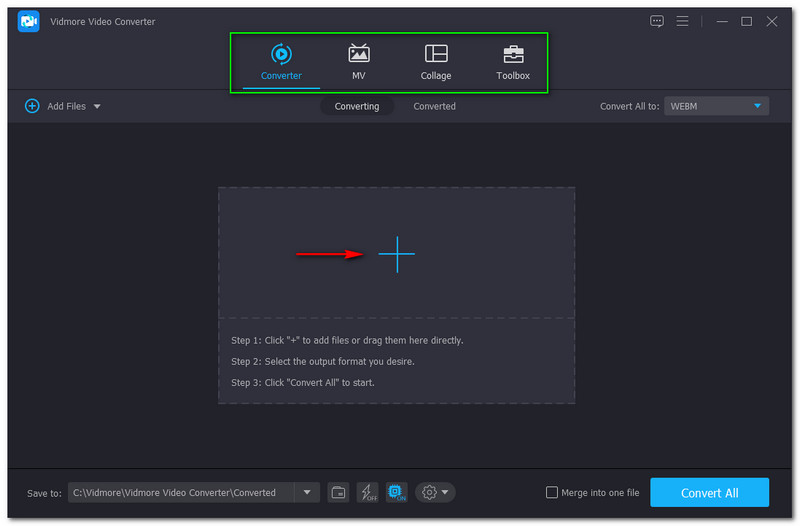Expand the settings gear dropdown arrow
Viewport: 800px width, 526px height.
[x=445, y=492]
